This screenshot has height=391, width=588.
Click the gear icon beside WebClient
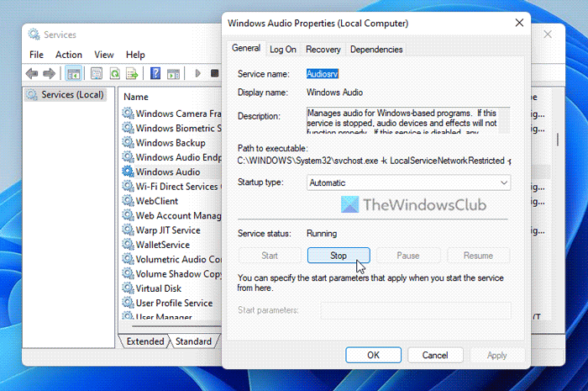128,201
